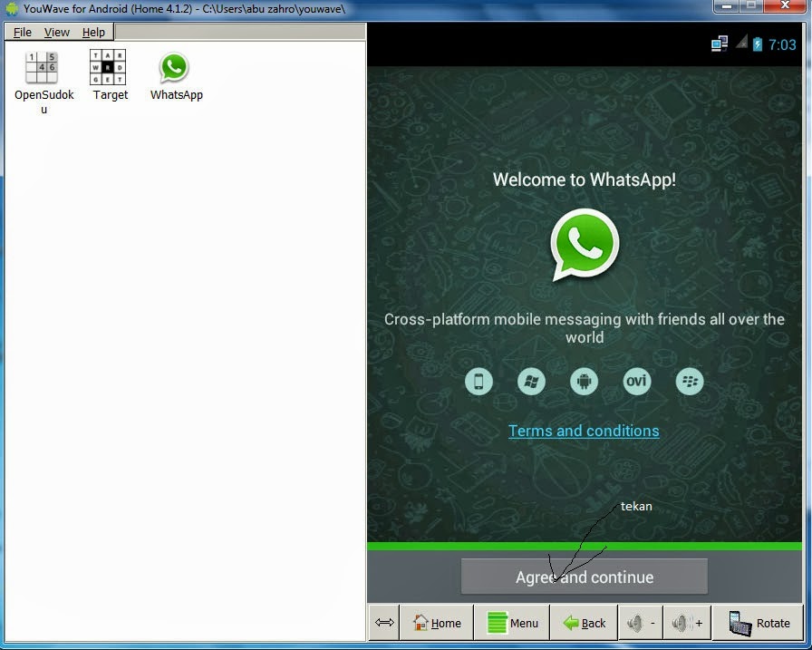Tap the Android robot platform icon
812x650 pixels.
[x=585, y=382]
